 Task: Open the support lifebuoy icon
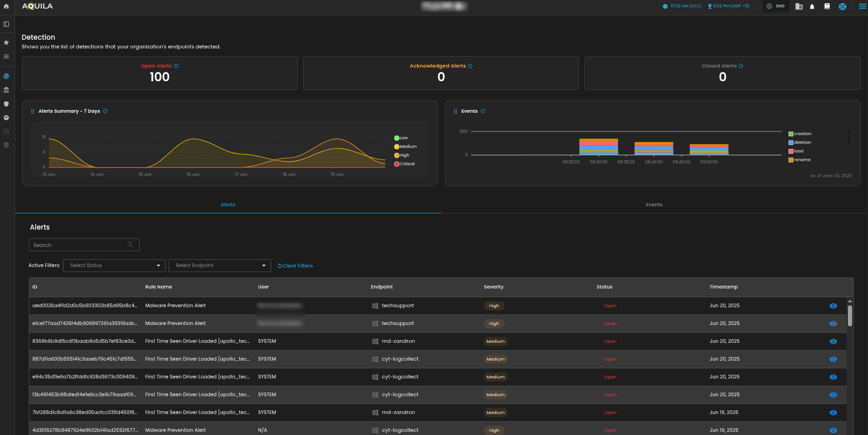point(842,6)
